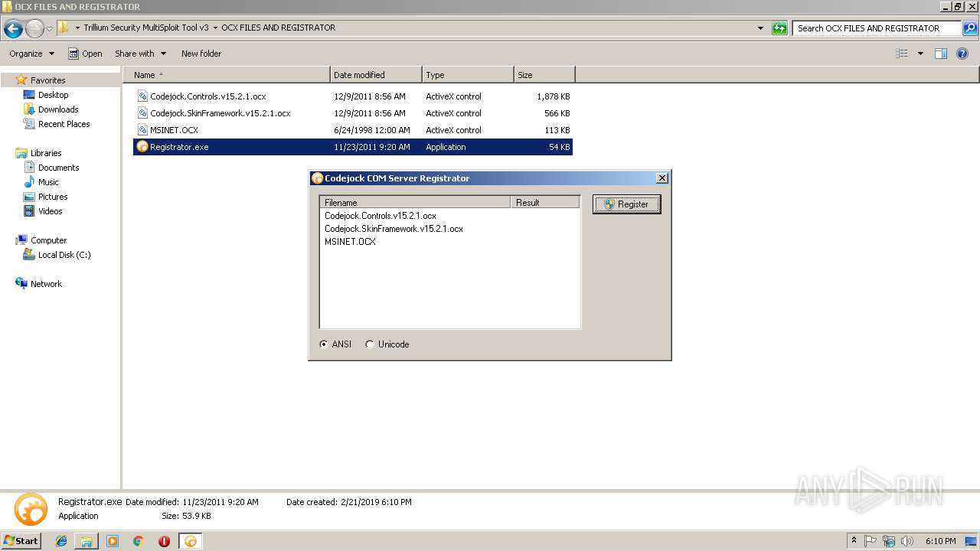Open Desktop in the navigation pane
This screenshot has height=551, width=980.
pyautogui.click(x=53, y=95)
